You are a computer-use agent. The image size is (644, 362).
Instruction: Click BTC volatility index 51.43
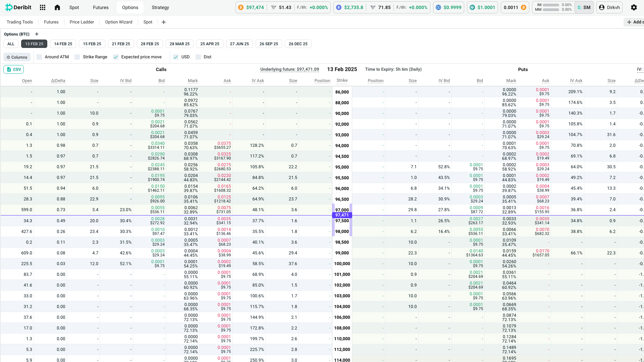tap(281, 7)
